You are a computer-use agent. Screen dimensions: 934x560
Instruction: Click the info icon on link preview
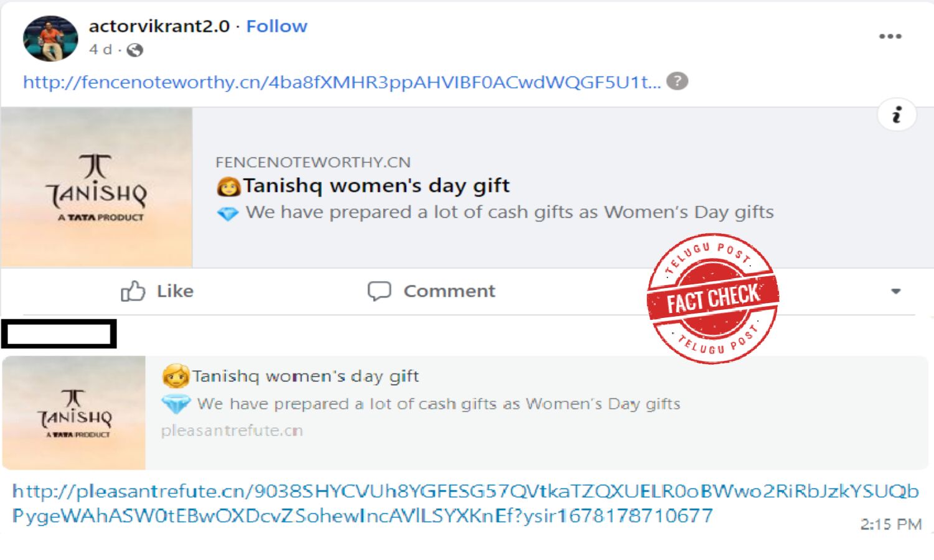(897, 115)
